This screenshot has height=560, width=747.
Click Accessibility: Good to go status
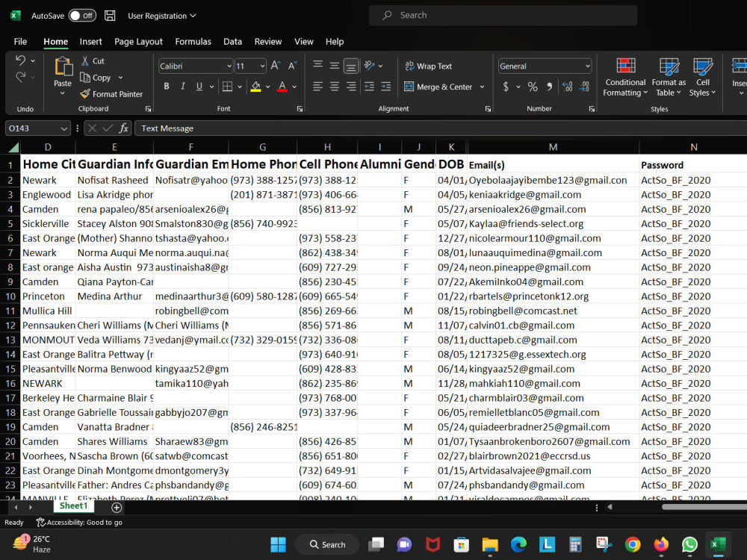(x=80, y=523)
